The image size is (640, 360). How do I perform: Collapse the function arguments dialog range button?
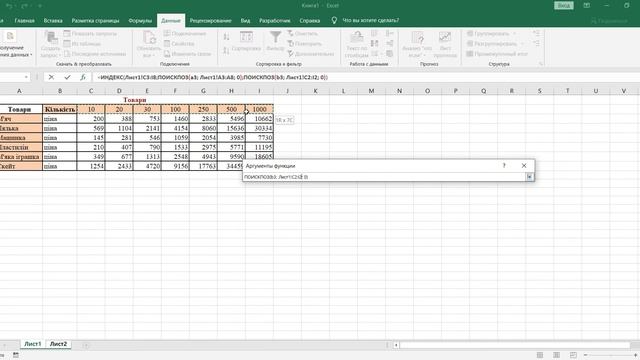(x=529, y=177)
